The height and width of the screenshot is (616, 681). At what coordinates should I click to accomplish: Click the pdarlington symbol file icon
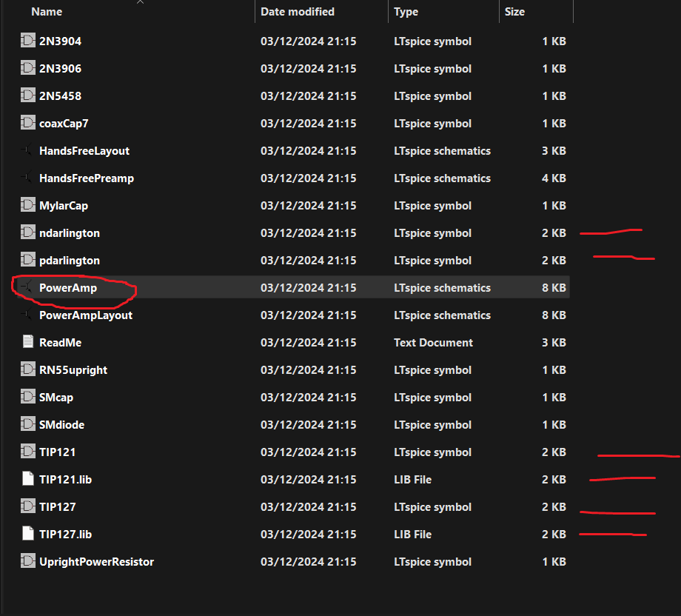(x=28, y=260)
